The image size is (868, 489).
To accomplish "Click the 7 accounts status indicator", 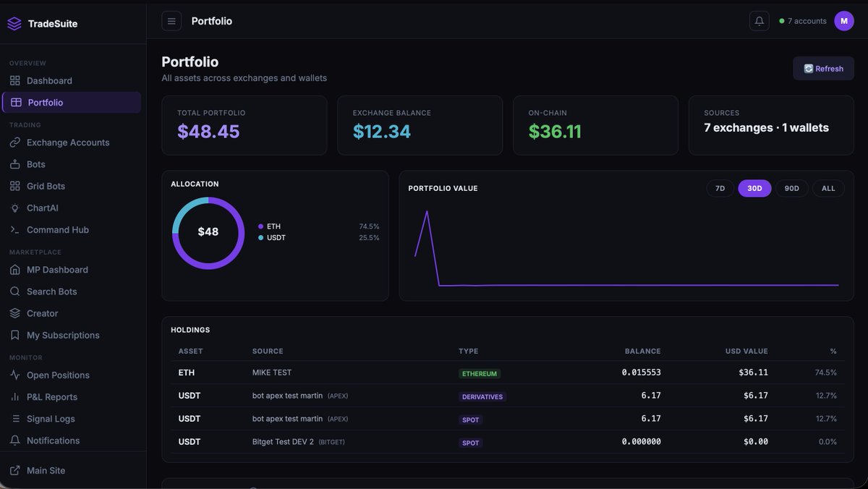I will tap(803, 21).
